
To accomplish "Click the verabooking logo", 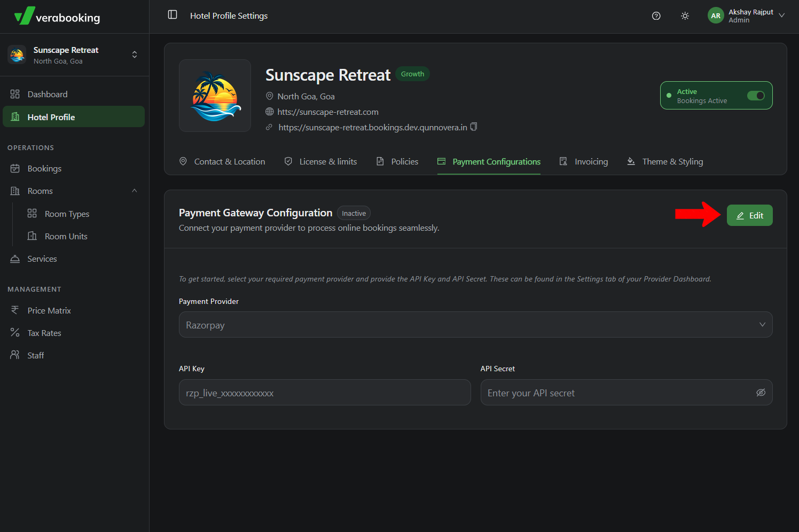I will coord(57,17).
